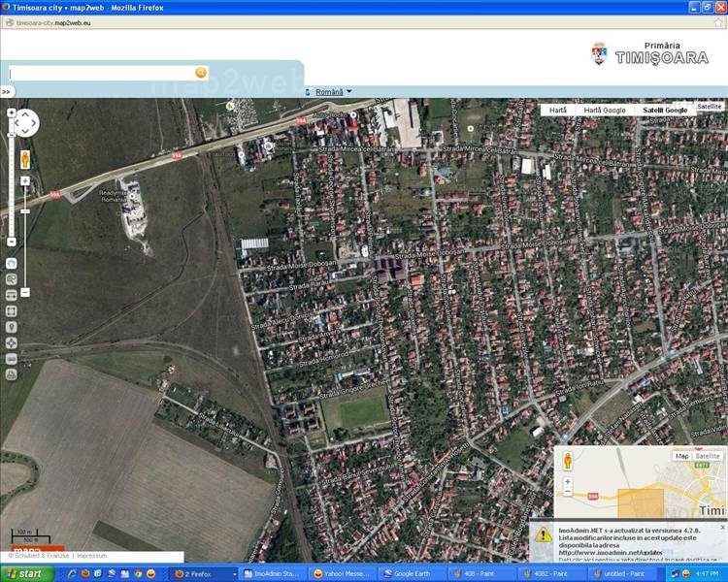Screen dimensions: 728x582
Task: Select Hartă Google base layer
Action: (x=605, y=111)
